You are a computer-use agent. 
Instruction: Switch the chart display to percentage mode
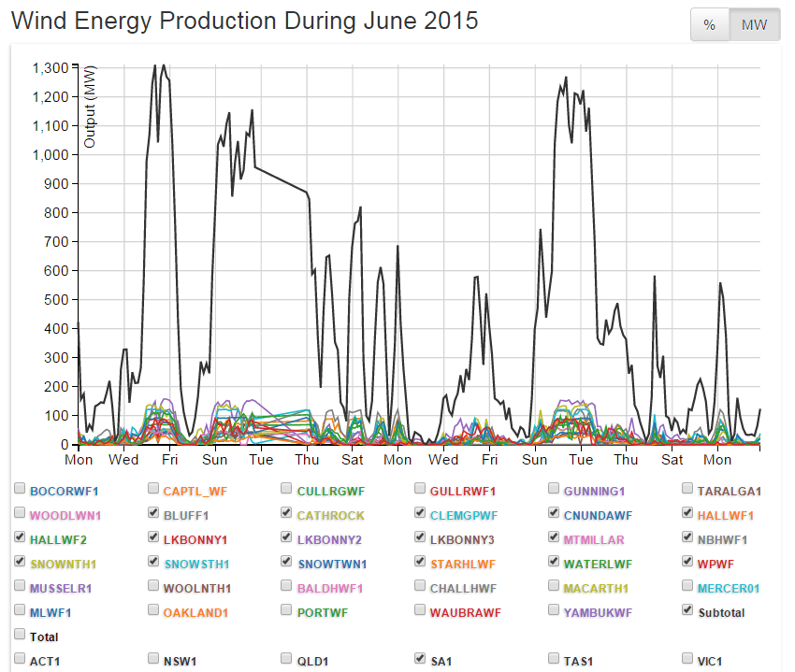[x=708, y=24]
